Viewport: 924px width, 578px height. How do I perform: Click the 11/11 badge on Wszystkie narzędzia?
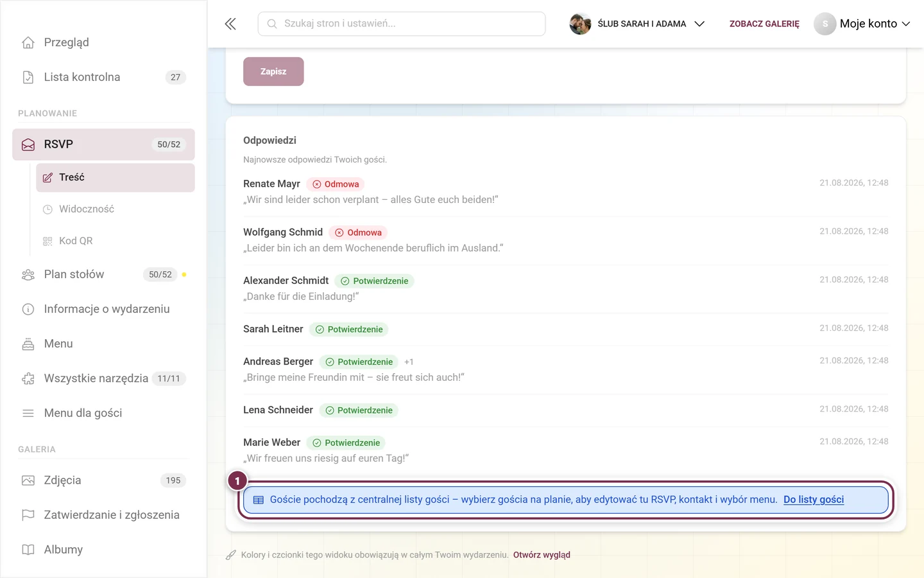pyautogui.click(x=169, y=378)
